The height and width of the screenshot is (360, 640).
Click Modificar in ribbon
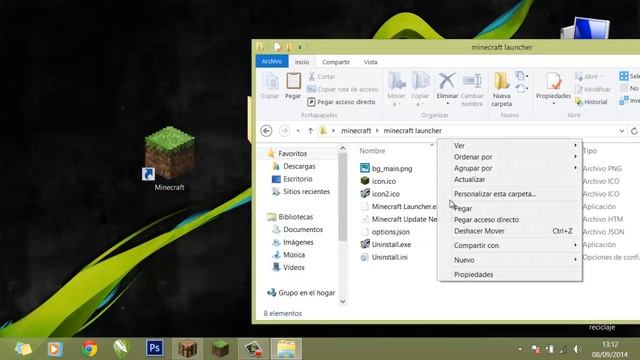coord(593,89)
